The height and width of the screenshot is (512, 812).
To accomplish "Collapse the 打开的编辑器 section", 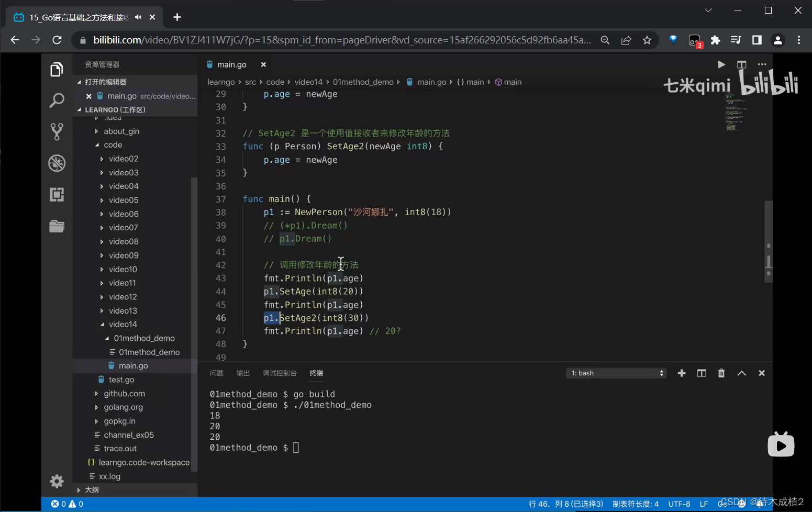I will (x=135, y=82).
